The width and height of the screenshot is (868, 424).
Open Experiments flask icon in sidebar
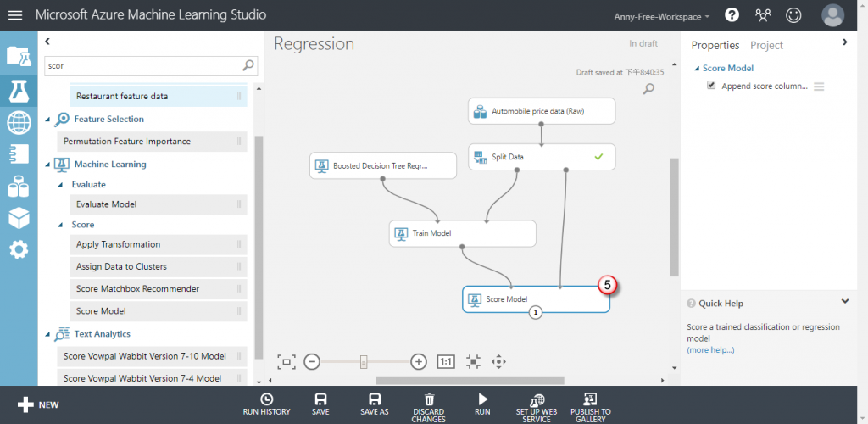pos(19,90)
